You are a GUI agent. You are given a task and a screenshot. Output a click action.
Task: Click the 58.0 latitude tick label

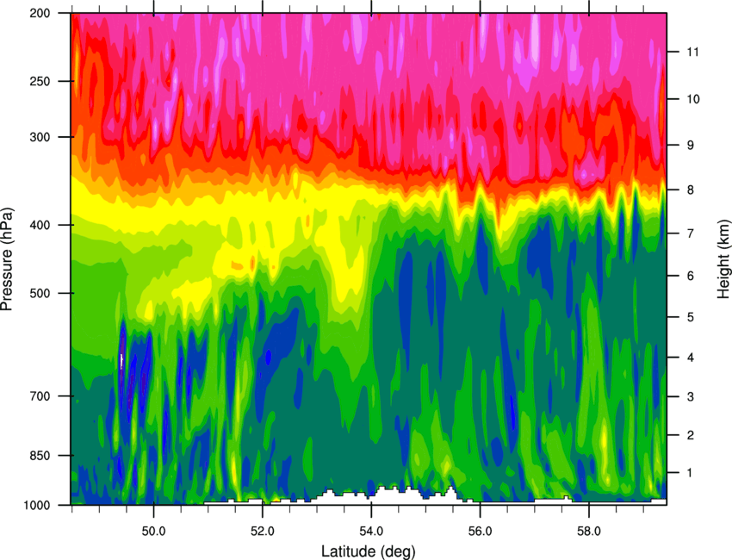pos(589,532)
